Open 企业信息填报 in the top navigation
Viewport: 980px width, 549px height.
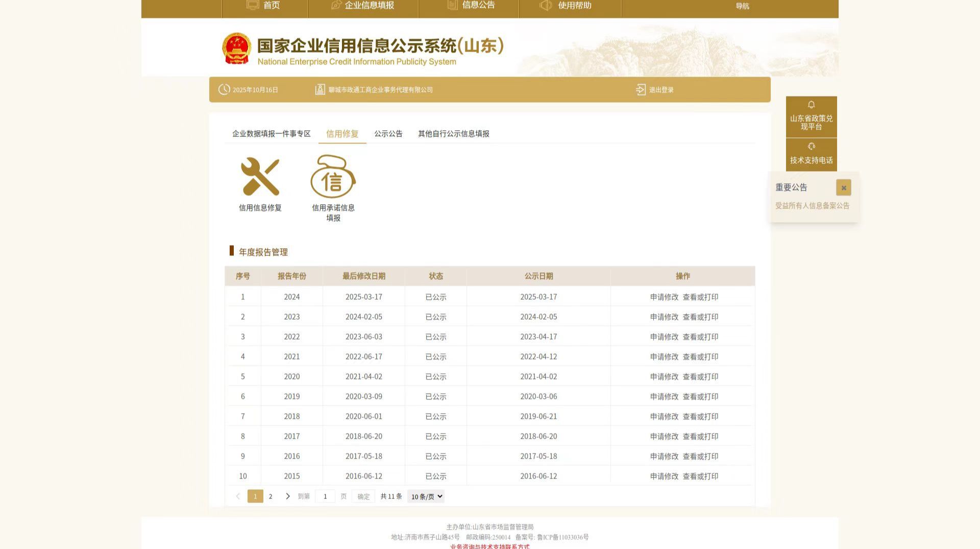[363, 6]
